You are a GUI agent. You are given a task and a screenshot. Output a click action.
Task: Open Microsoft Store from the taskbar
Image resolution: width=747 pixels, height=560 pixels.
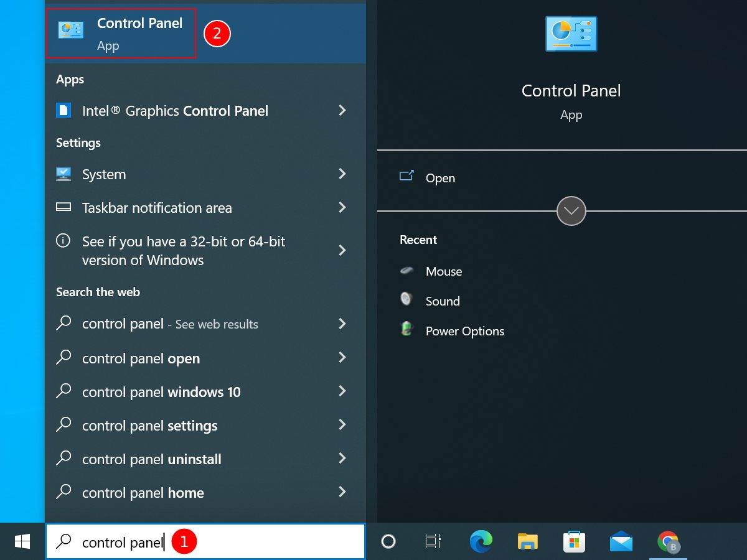point(574,541)
